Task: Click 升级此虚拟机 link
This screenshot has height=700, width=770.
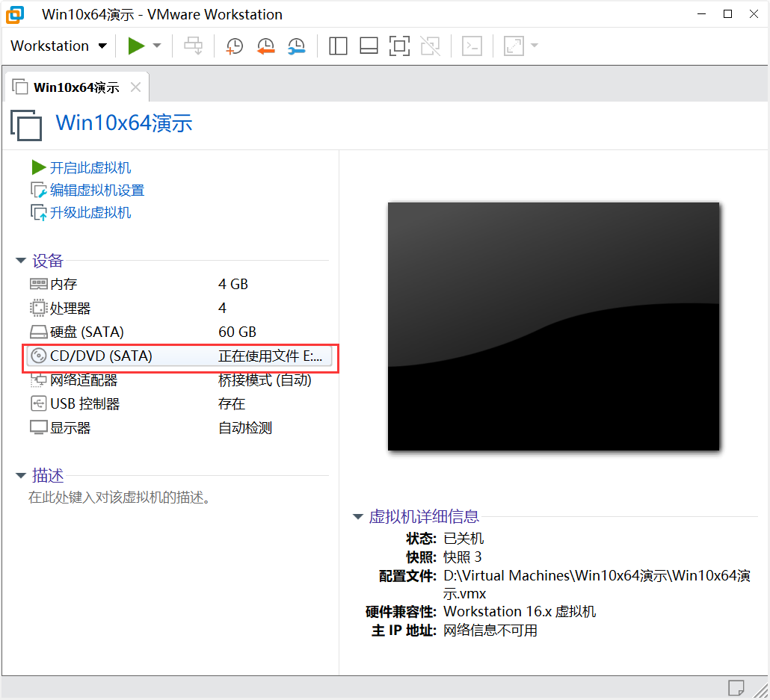Action: coord(90,213)
